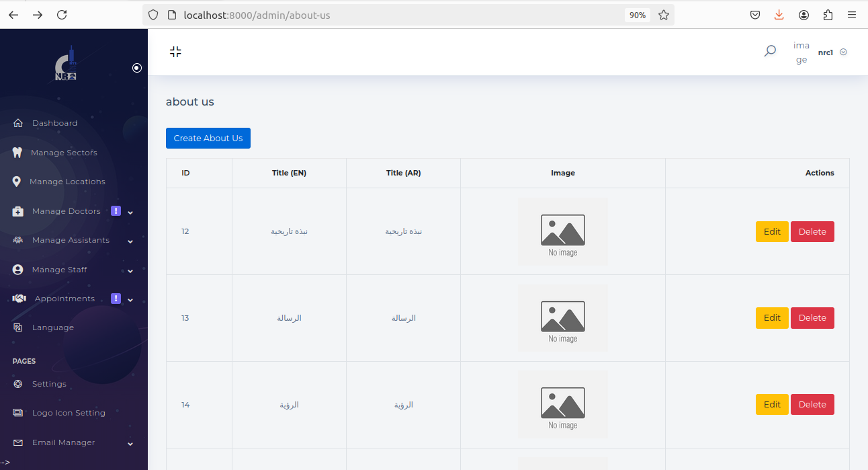Open the nrc1 user profile dropdown
Image resolution: width=868 pixels, height=470 pixels.
pyautogui.click(x=832, y=52)
